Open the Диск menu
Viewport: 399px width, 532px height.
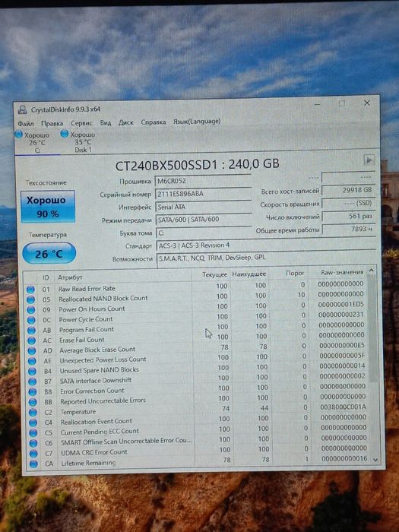(x=126, y=122)
